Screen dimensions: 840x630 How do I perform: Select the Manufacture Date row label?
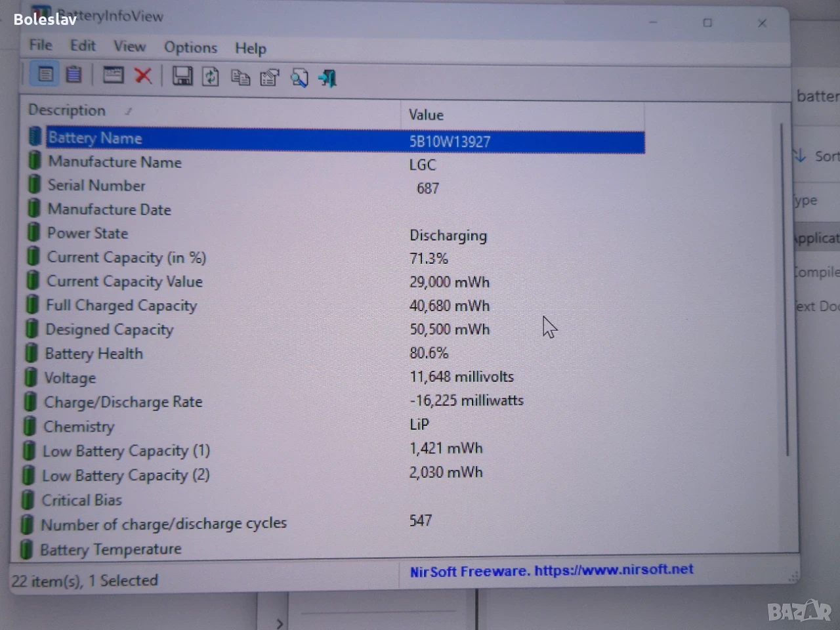click(x=109, y=209)
